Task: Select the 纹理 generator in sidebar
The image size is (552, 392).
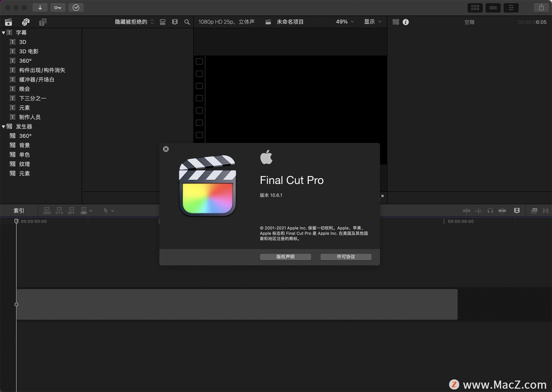Action: [24, 164]
